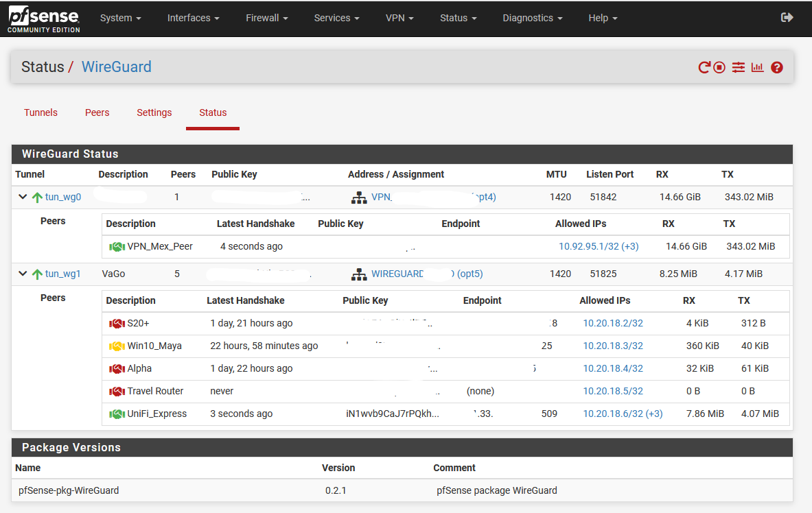
Task: Click the green handshake icon for UniFi_Express
Action: [x=117, y=414]
